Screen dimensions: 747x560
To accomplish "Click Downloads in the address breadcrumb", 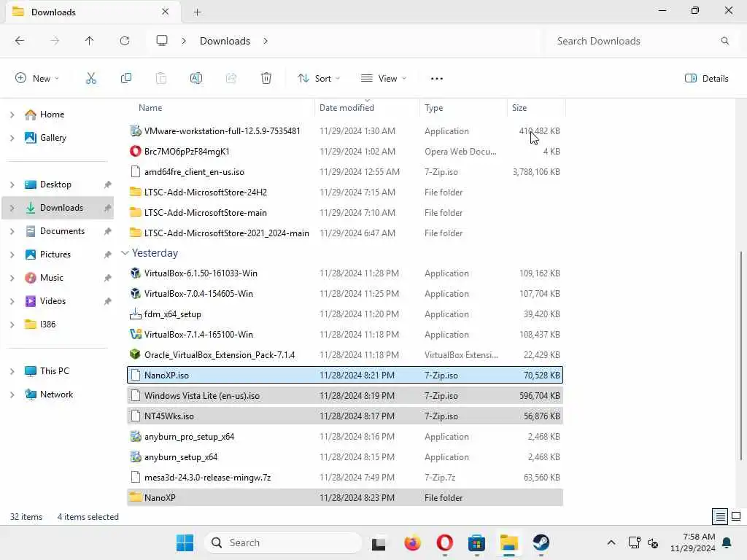I will (225, 41).
